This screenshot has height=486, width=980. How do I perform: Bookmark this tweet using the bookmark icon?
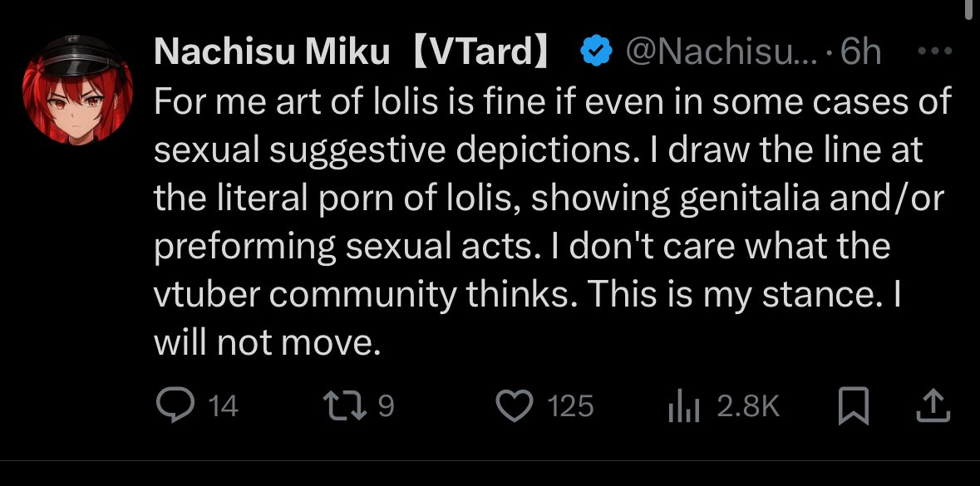[x=854, y=406]
